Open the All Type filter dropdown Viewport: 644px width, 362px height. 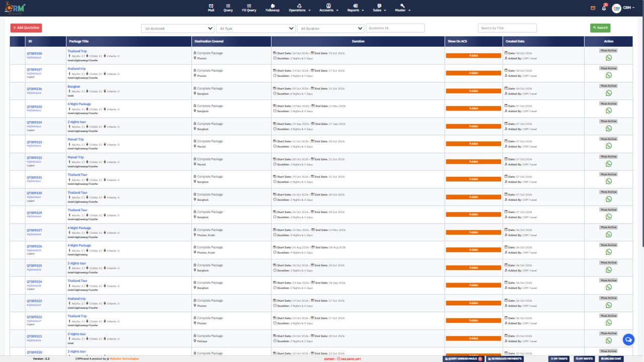click(256, 28)
